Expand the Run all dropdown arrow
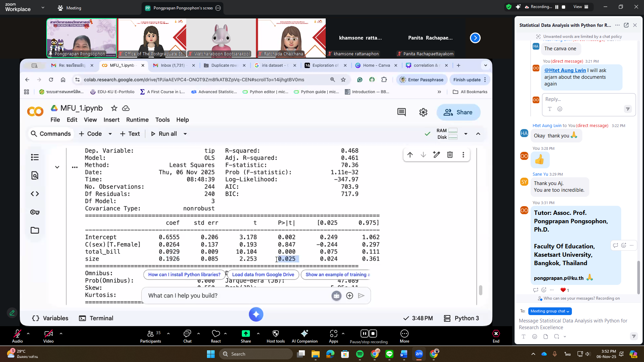Image resolution: width=644 pixels, height=362 pixels. [x=185, y=134]
